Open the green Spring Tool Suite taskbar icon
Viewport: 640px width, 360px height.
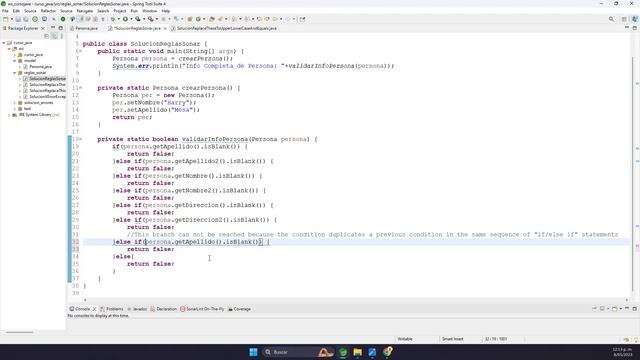point(343,352)
